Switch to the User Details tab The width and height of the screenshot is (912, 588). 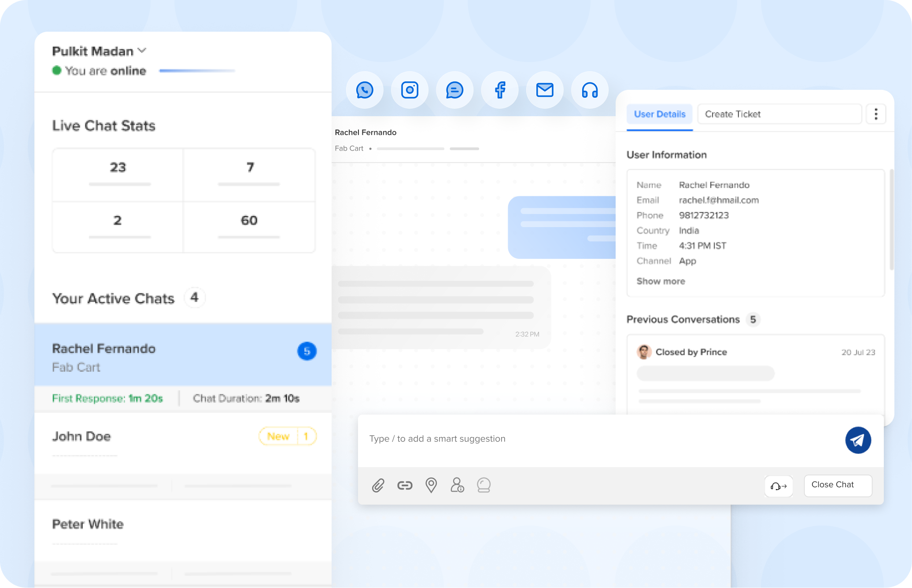[x=660, y=114]
